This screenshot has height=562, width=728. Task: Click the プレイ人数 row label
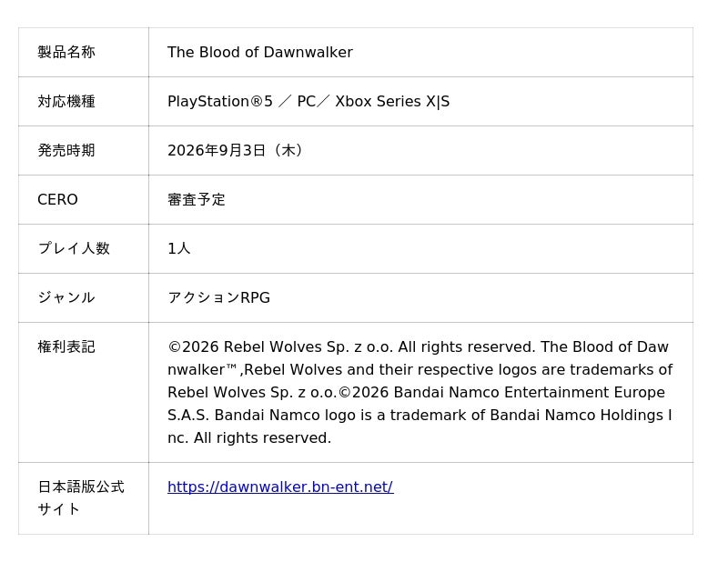(74, 249)
